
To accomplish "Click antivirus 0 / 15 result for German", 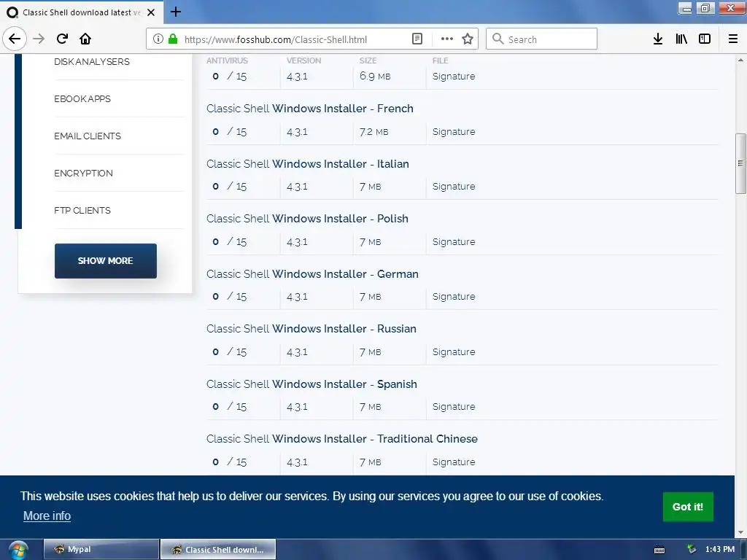I will (230, 296).
